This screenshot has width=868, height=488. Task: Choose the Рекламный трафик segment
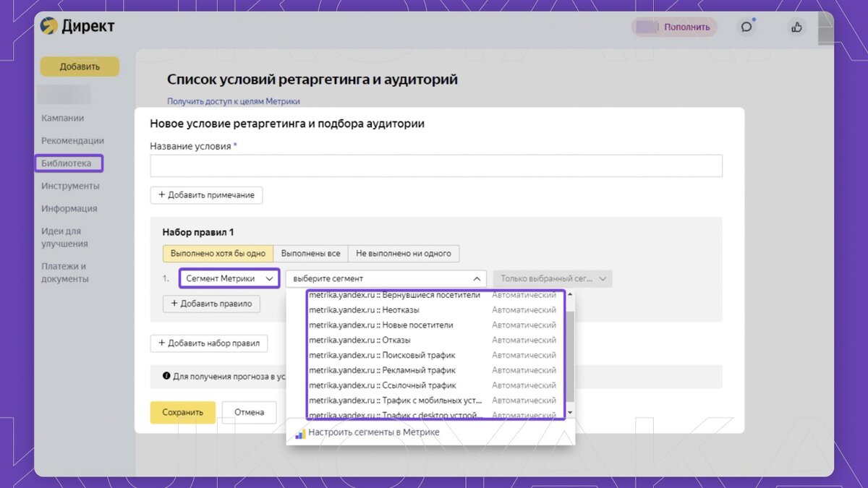pos(434,370)
